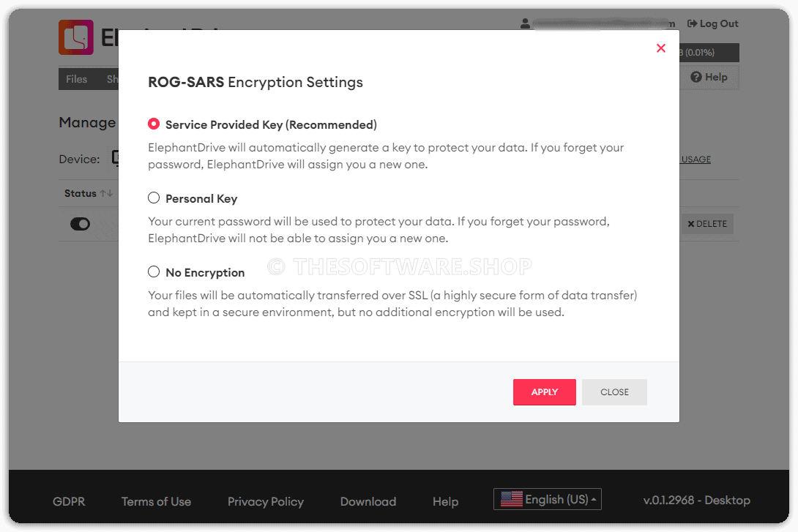Click the APPLY button

point(545,392)
